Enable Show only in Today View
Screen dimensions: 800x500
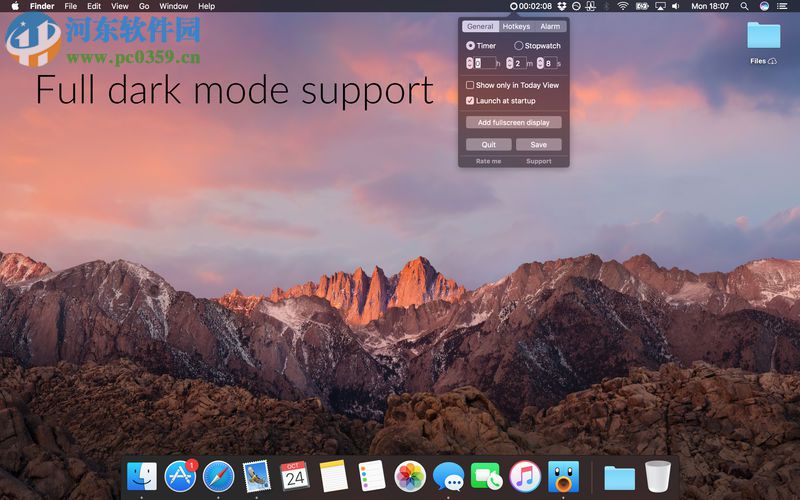click(x=470, y=85)
